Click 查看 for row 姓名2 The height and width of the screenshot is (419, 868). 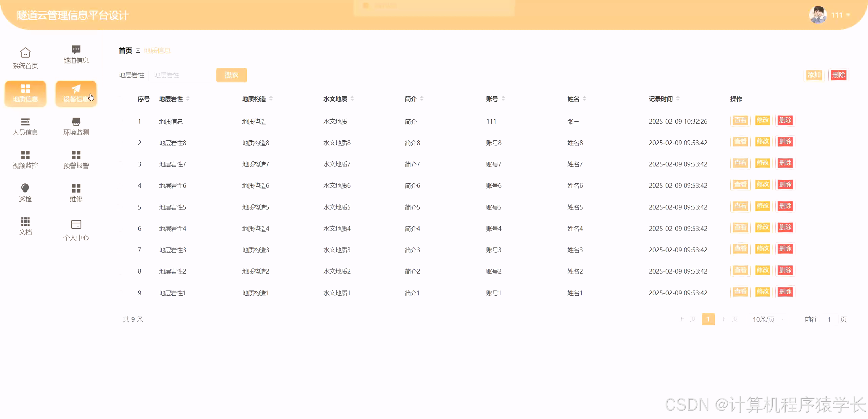[741, 271]
